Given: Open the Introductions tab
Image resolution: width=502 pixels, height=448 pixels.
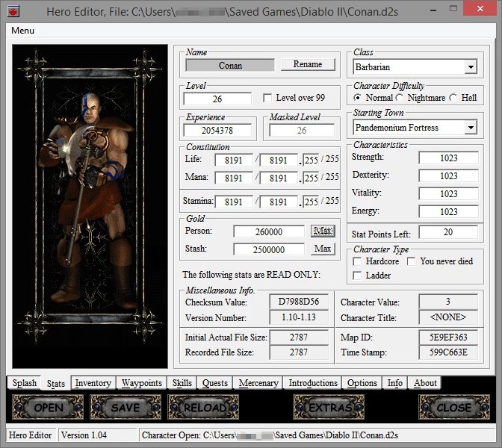Looking at the screenshot, I should tap(313, 383).
